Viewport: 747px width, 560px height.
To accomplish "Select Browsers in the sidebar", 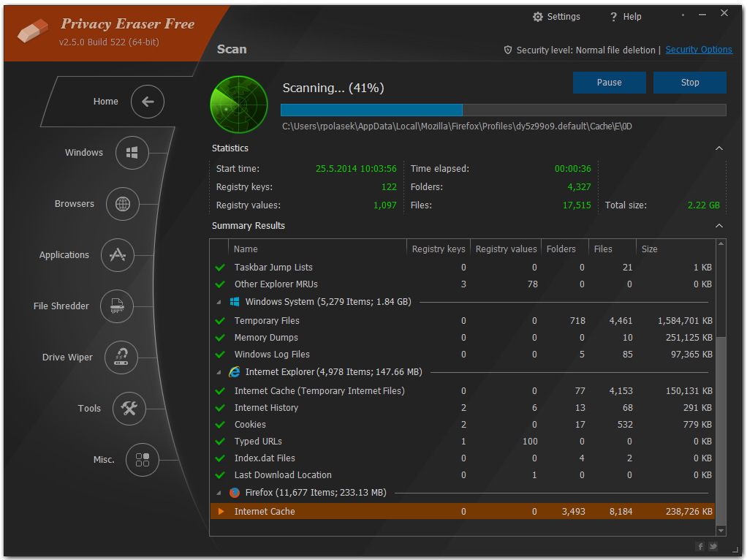I will coord(75,204).
